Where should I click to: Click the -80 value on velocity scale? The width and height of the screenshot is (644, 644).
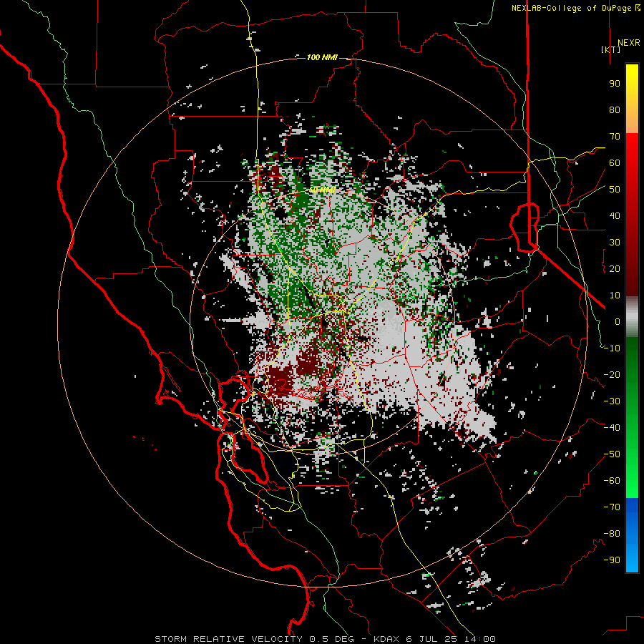click(x=612, y=534)
